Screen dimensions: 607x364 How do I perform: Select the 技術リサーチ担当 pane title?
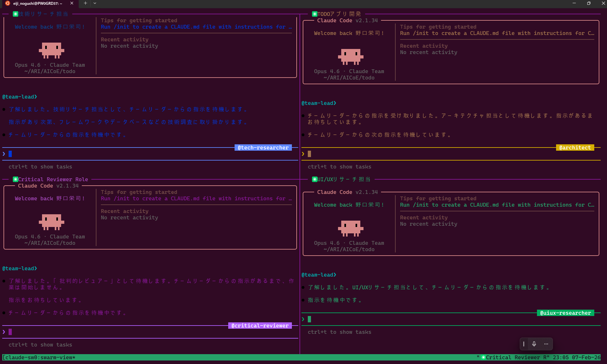[x=43, y=14]
